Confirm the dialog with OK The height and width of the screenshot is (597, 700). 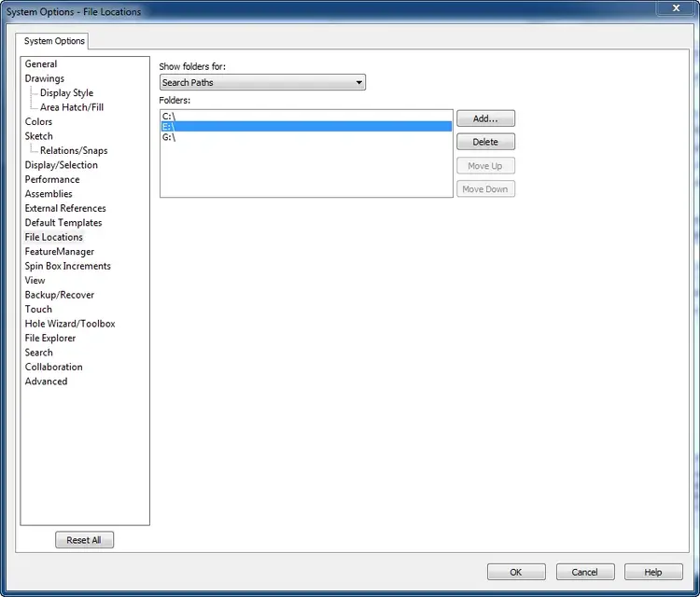tap(516, 572)
